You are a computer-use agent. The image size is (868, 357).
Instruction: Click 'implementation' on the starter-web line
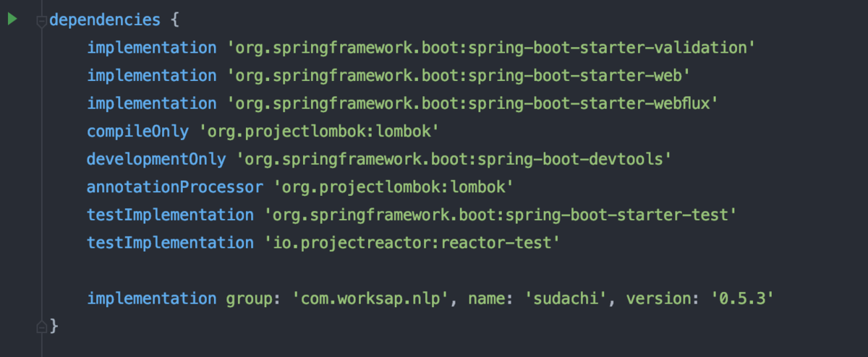[x=152, y=76]
